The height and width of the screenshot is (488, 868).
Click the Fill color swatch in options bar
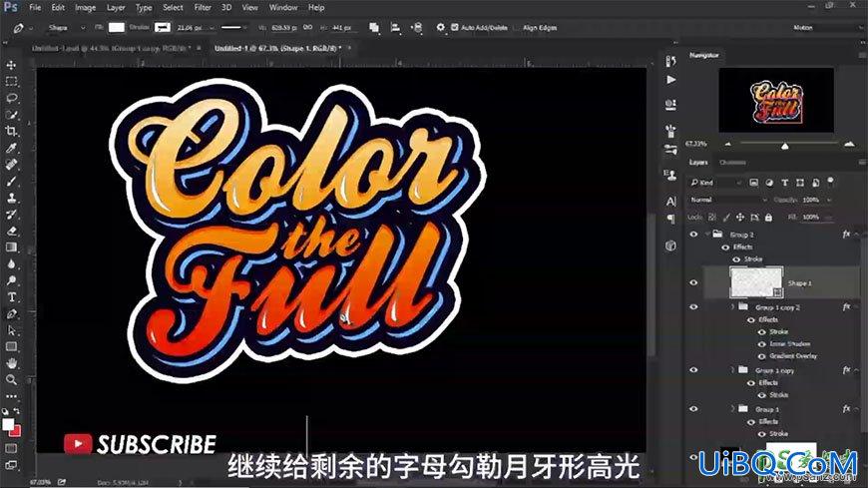(117, 28)
